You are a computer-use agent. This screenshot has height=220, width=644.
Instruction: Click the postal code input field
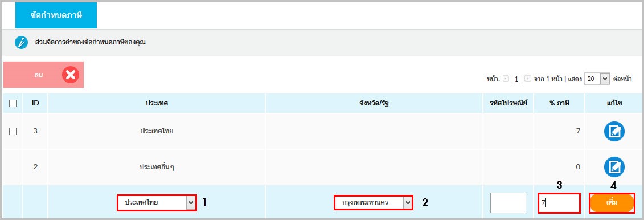point(508,203)
